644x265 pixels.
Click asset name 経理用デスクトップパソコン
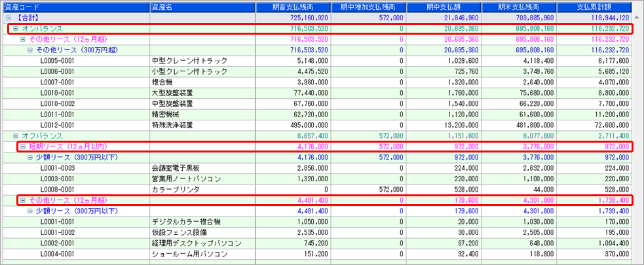tap(197, 243)
